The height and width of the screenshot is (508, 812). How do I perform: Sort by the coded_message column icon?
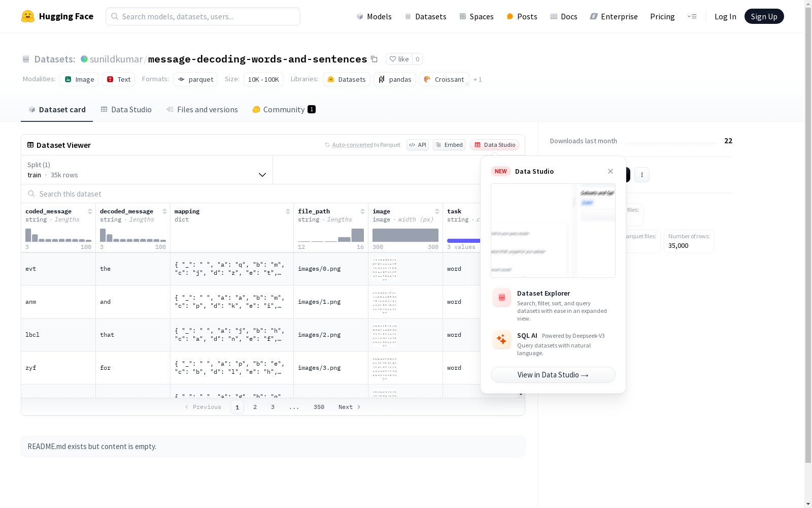[90, 211]
